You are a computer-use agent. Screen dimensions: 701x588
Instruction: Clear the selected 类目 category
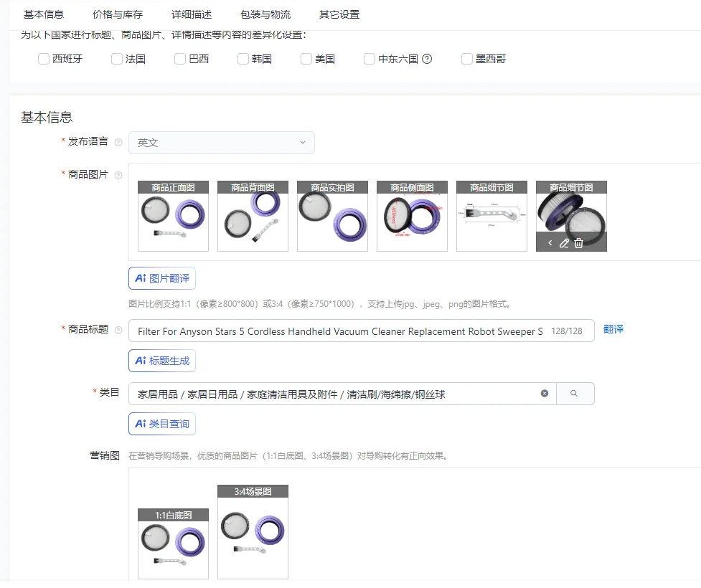click(545, 394)
